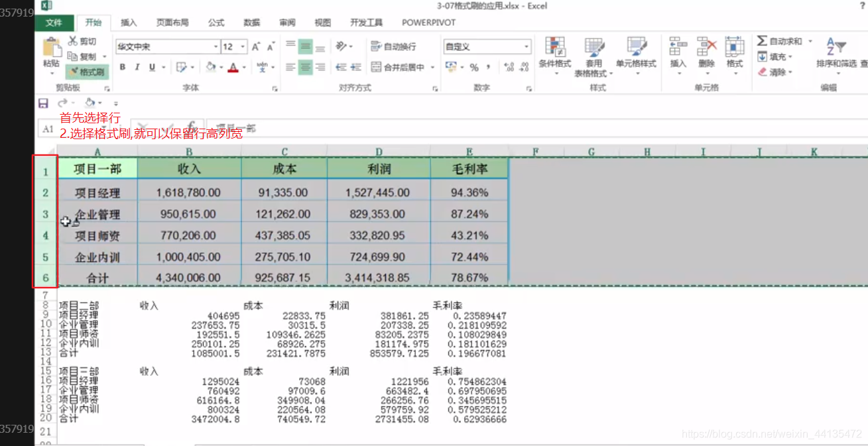
Task: Apply accounting number format icon
Action: click(x=450, y=67)
